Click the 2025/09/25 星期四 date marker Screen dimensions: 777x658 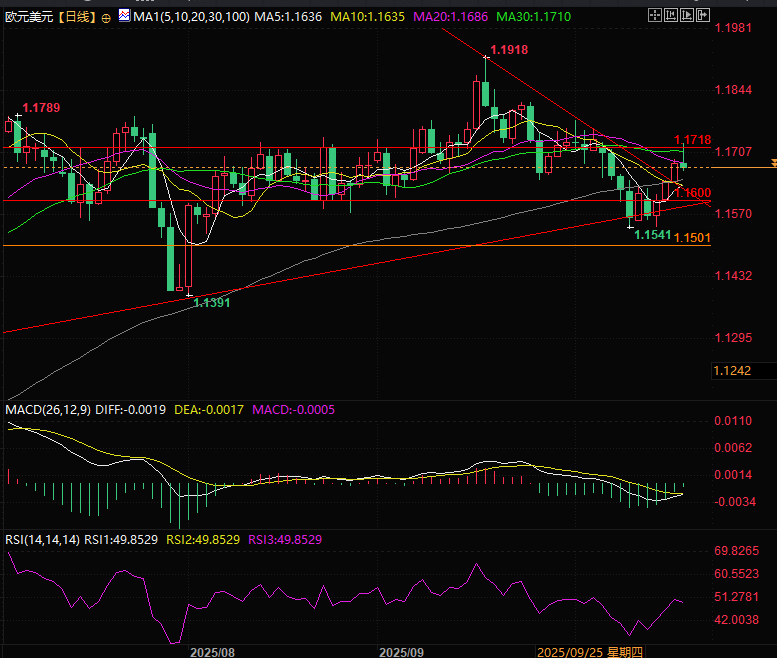(590, 651)
